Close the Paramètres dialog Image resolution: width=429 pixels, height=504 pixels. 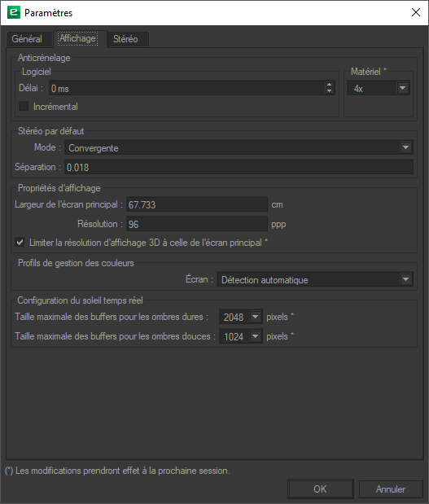click(416, 12)
